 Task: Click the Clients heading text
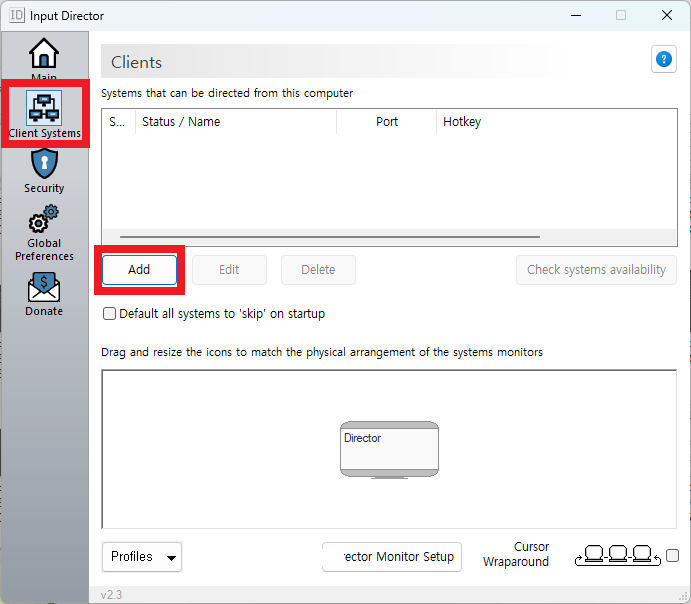pos(136,62)
